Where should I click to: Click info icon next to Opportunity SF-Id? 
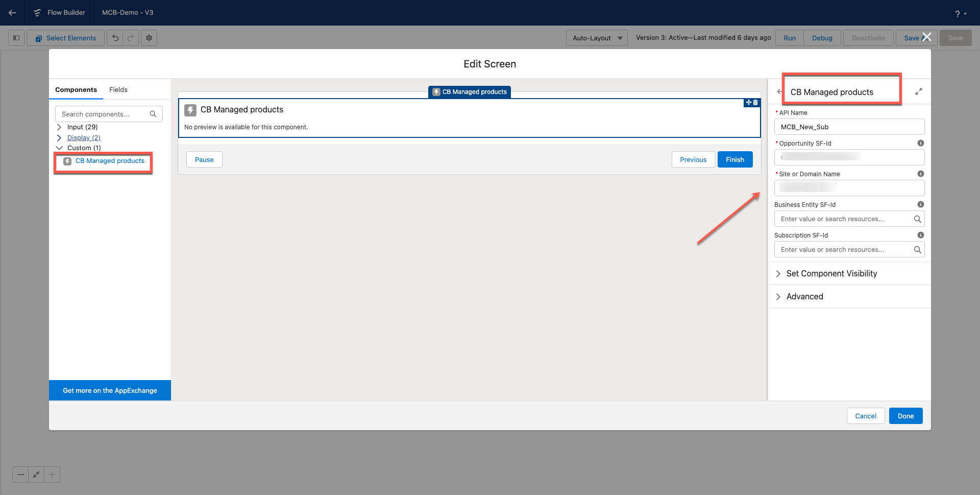(920, 144)
